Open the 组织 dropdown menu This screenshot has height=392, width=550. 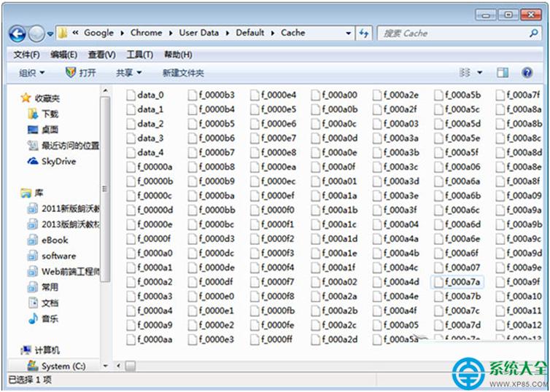point(31,73)
